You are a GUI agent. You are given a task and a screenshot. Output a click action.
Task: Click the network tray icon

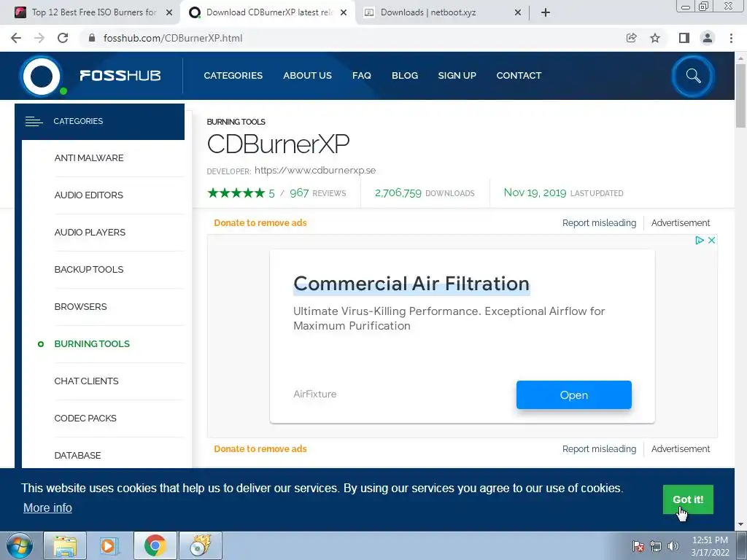point(656,546)
